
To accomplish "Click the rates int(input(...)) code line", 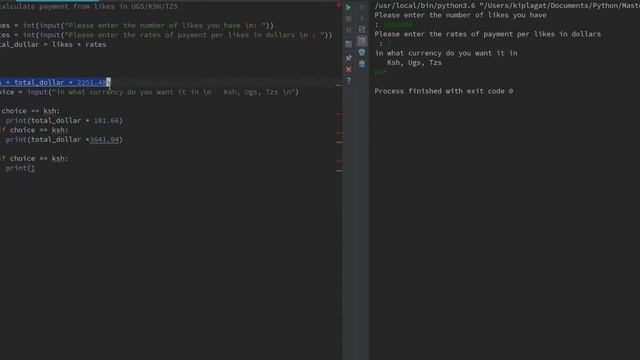I will point(166,35).
